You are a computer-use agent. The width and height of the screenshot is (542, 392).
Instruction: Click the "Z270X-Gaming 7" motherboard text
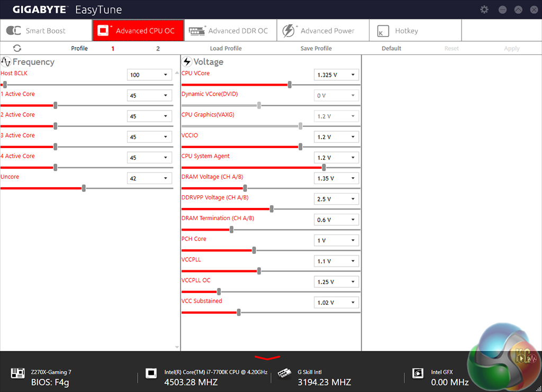(x=51, y=372)
